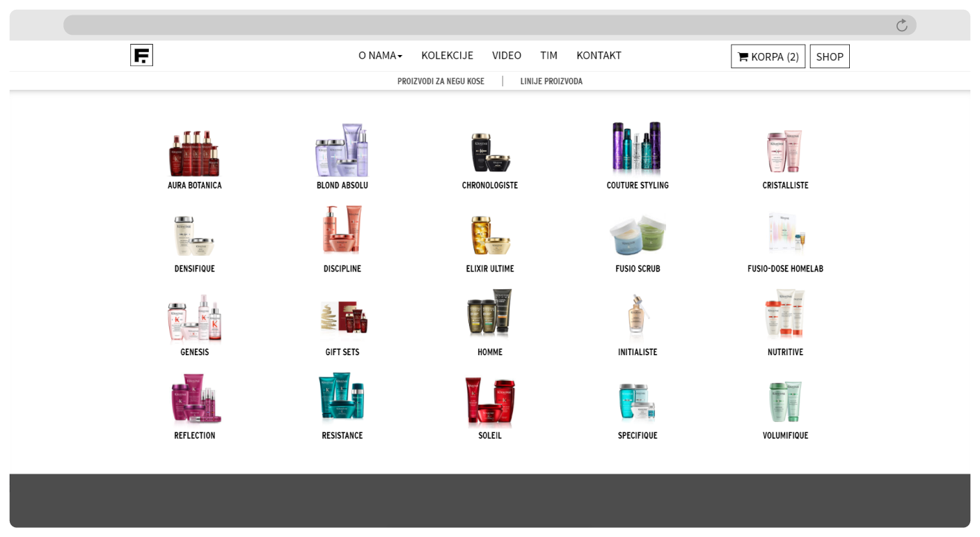Expand the O NAMA dropdown menu
This screenshot has height=537, width=980.
[x=379, y=55]
